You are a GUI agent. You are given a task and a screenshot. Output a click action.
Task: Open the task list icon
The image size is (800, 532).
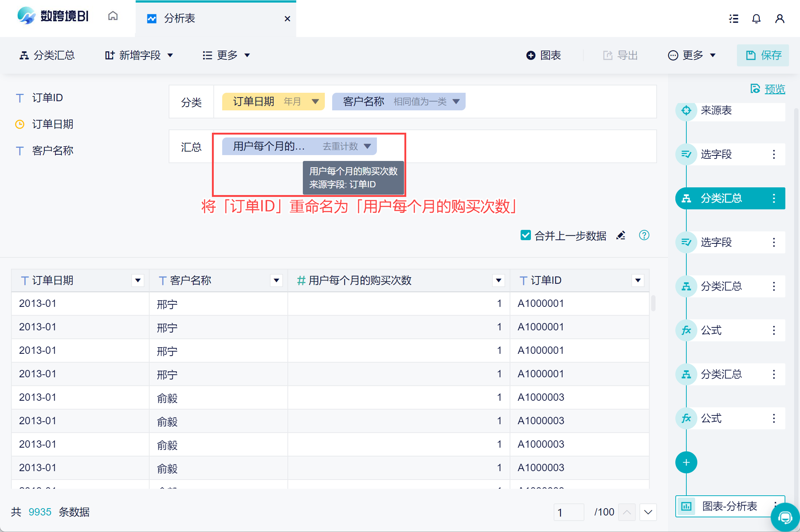point(734,19)
